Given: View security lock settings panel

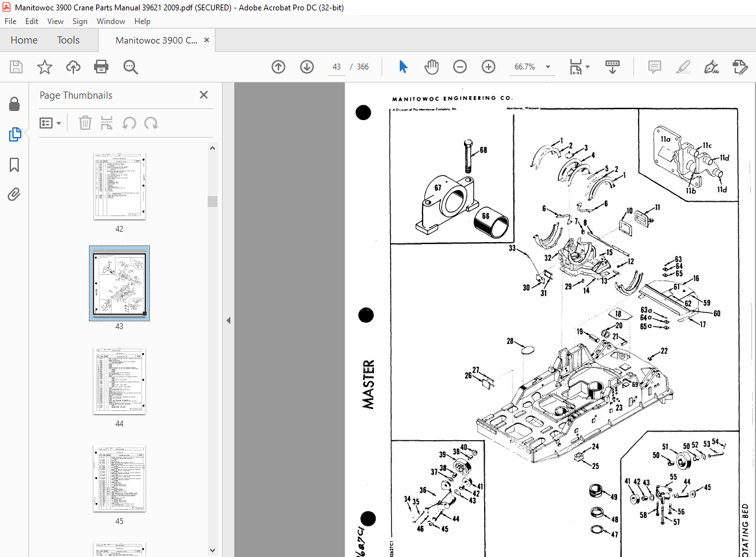Looking at the screenshot, I should click(x=14, y=104).
